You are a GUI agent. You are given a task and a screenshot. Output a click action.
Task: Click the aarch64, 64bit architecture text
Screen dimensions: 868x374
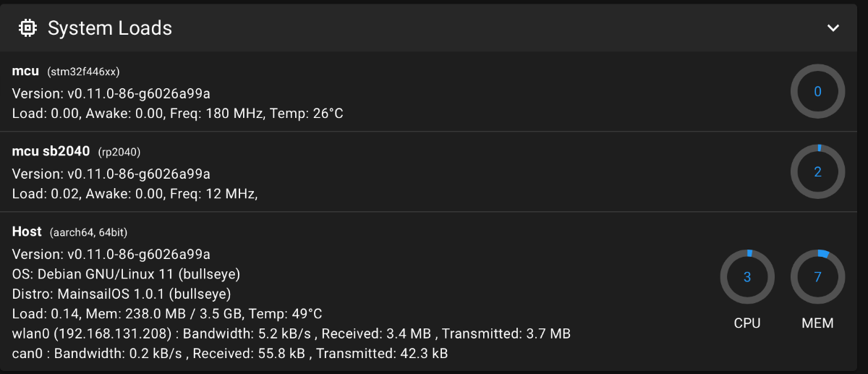coord(89,232)
